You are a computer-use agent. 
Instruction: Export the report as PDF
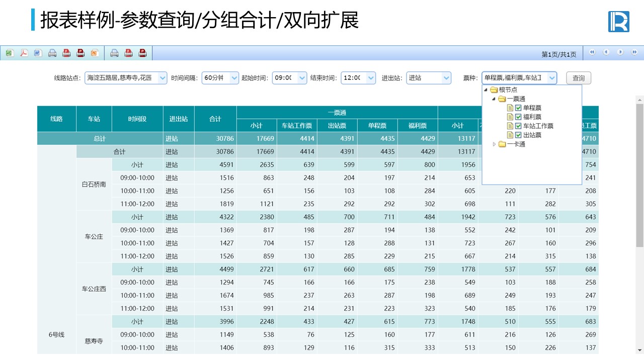[24, 53]
